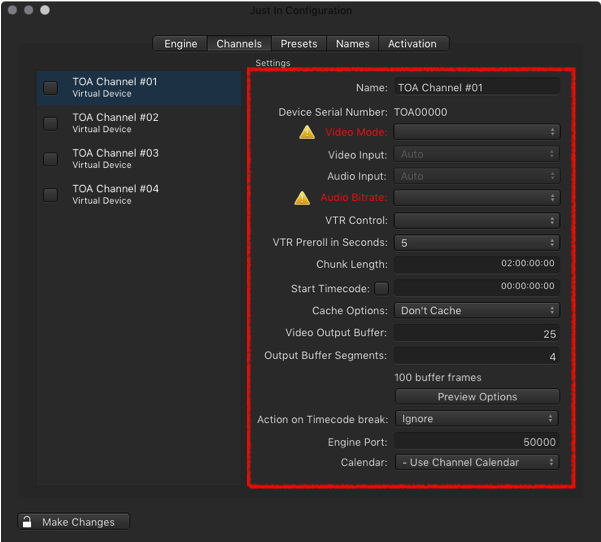
Task: Click the Preview Options button
Action: coord(477,397)
